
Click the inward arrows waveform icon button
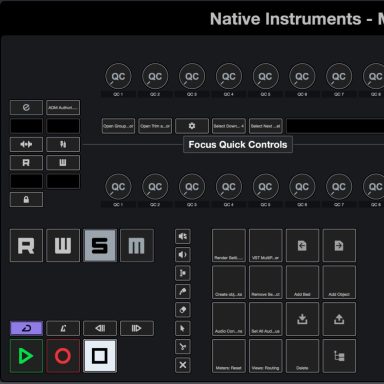pyautogui.click(x=26, y=144)
